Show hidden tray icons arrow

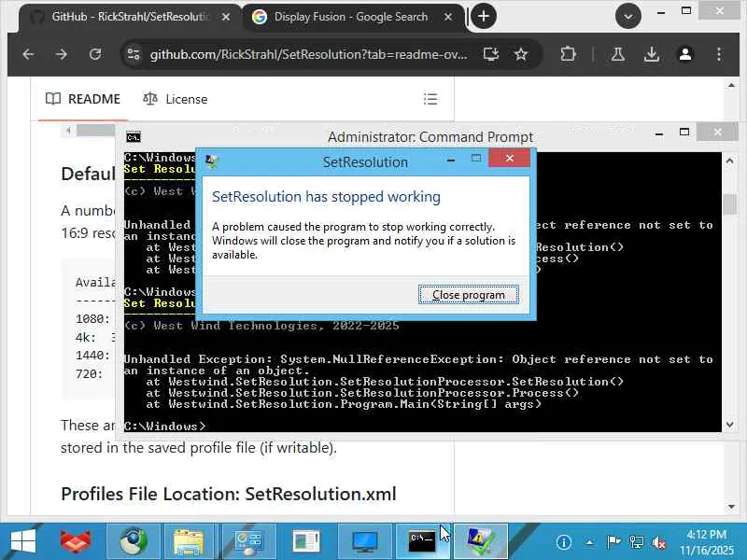tap(589, 542)
